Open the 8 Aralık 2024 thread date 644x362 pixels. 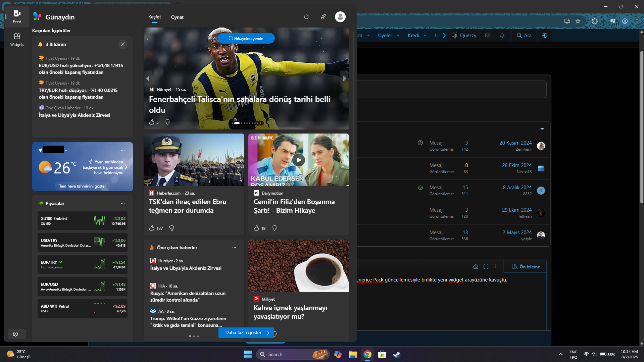(x=517, y=188)
